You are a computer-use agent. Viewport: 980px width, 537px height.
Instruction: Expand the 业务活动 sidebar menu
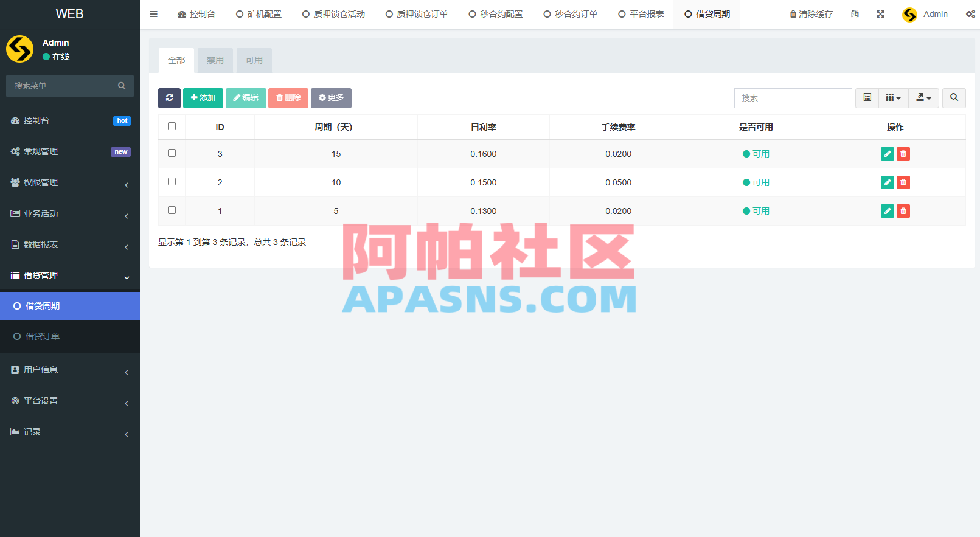[70, 213]
